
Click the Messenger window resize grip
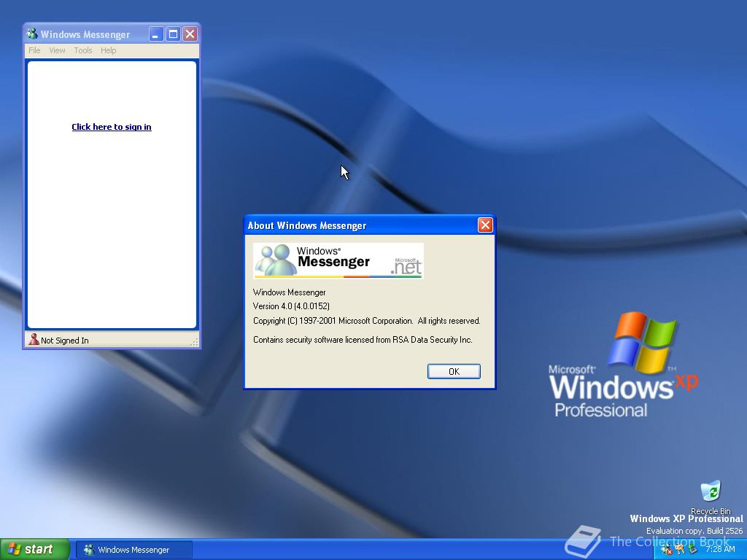[194, 343]
